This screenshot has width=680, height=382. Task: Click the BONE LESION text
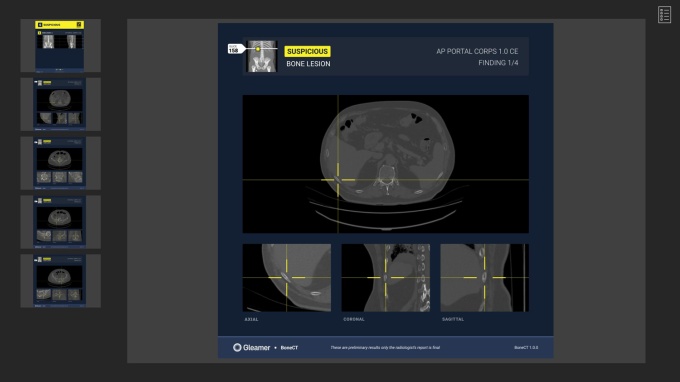click(x=308, y=64)
